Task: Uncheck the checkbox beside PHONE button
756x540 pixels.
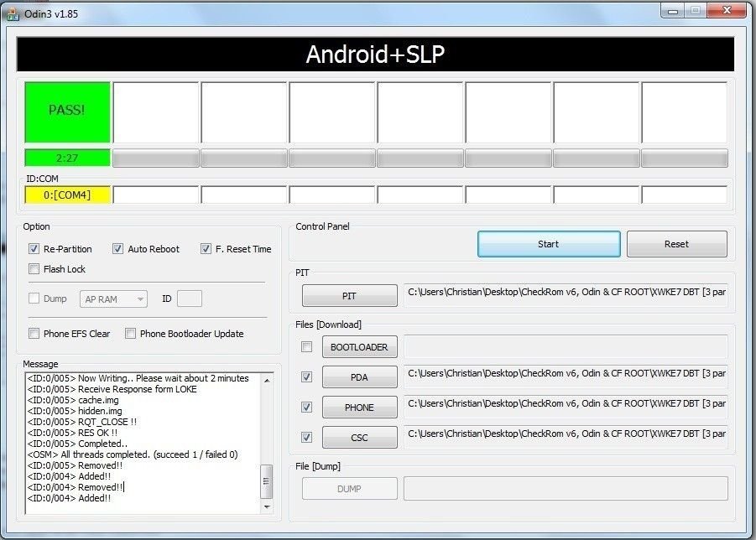Action: click(x=306, y=407)
